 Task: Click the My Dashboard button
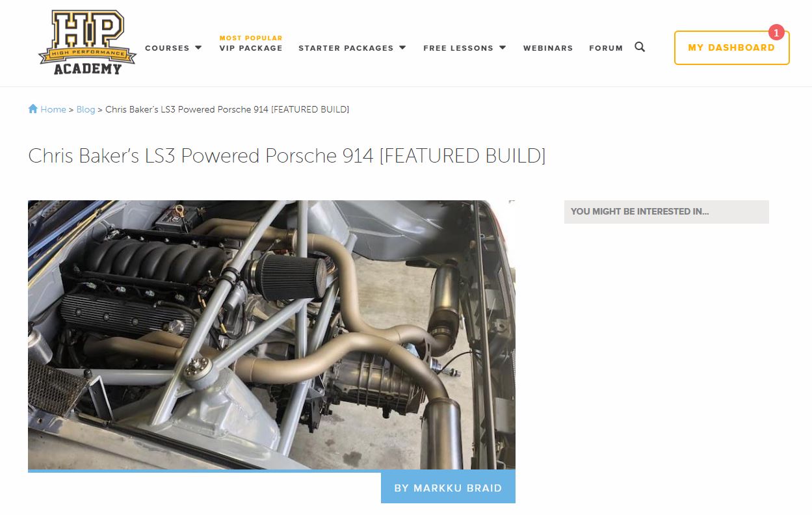(731, 47)
